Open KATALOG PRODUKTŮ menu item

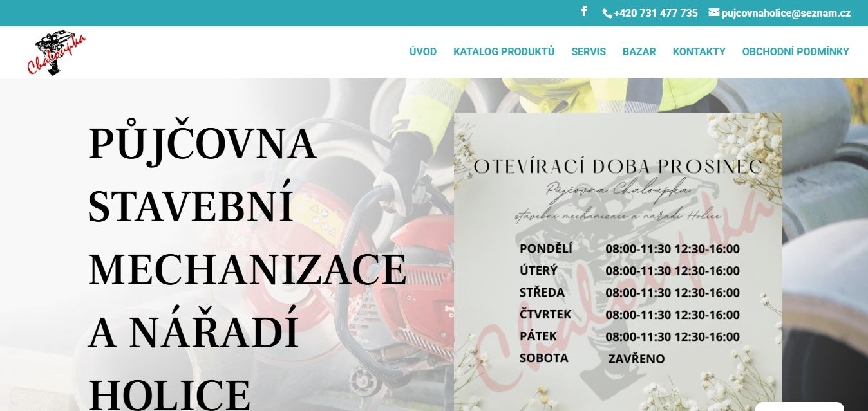504,52
